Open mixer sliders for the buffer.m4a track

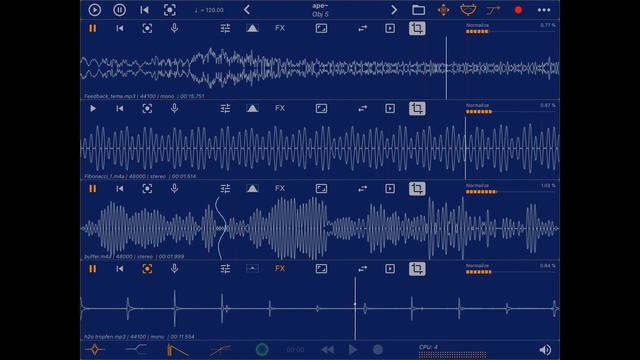(x=225, y=189)
